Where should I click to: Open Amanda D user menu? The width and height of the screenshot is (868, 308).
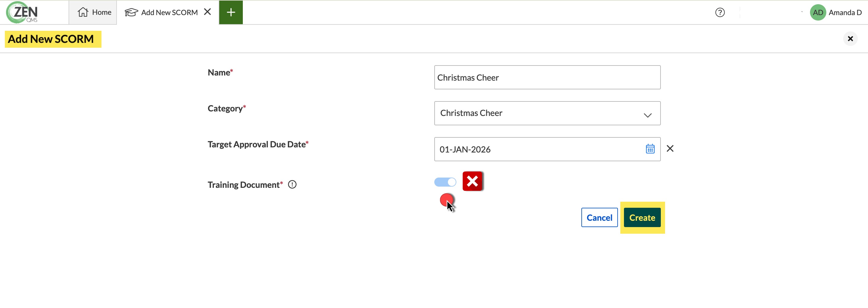click(845, 12)
